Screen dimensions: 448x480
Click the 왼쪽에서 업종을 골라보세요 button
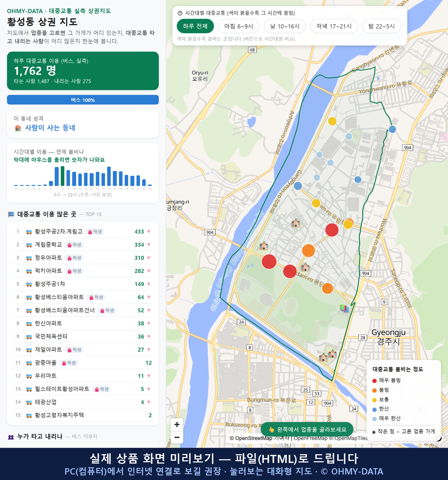[307, 429]
